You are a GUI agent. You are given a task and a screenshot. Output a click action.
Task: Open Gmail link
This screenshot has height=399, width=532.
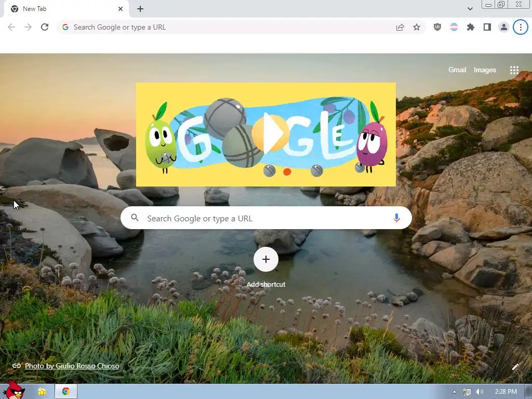pyautogui.click(x=457, y=70)
